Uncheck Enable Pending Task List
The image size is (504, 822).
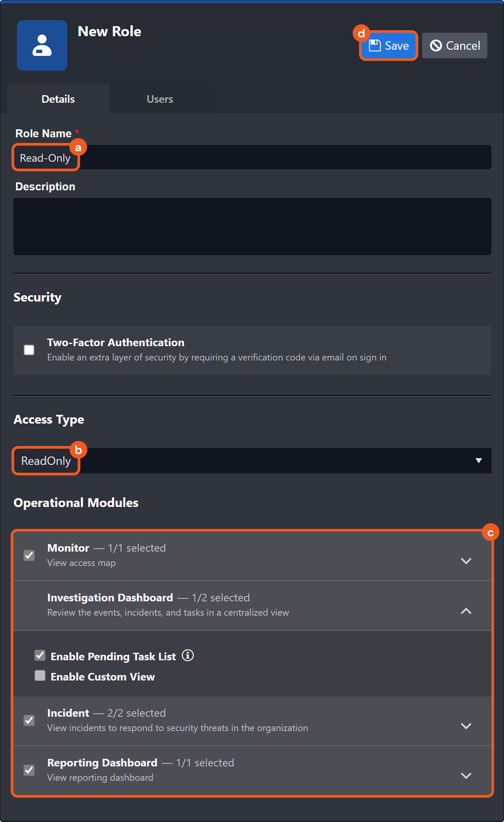click(40, 656)
